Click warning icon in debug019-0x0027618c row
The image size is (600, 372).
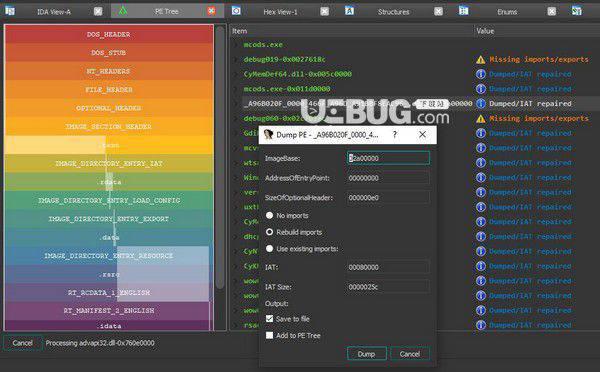pos(481,60)
